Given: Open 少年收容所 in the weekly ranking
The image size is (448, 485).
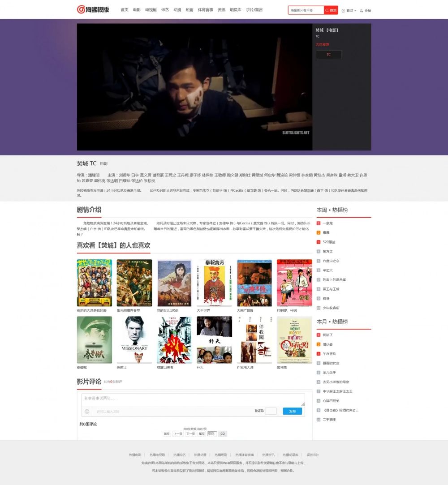Looking at the screenshot, I should tap(331, 308).
